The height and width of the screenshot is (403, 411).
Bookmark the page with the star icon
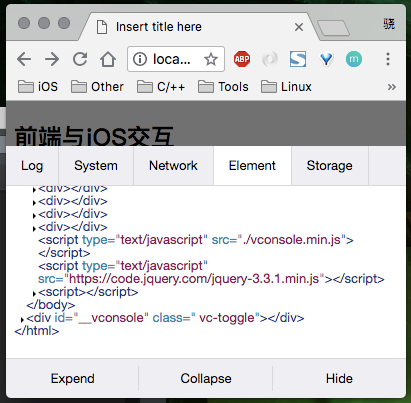211,59
